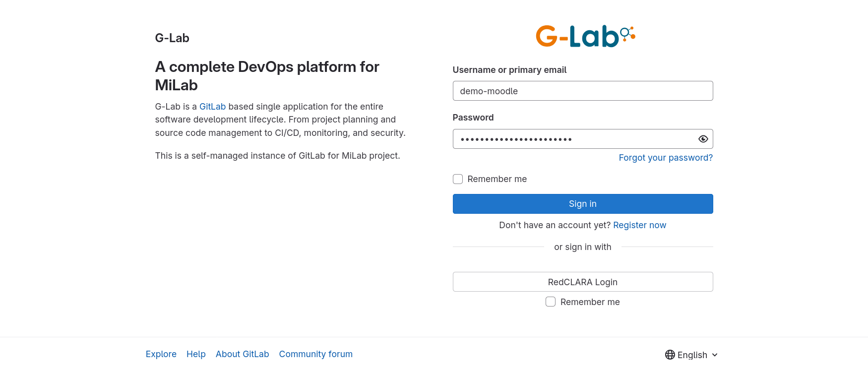The height and width of the screenshot is (372, 868).
Task: Click the Username or primary email label
Action: tap(509, 70)
